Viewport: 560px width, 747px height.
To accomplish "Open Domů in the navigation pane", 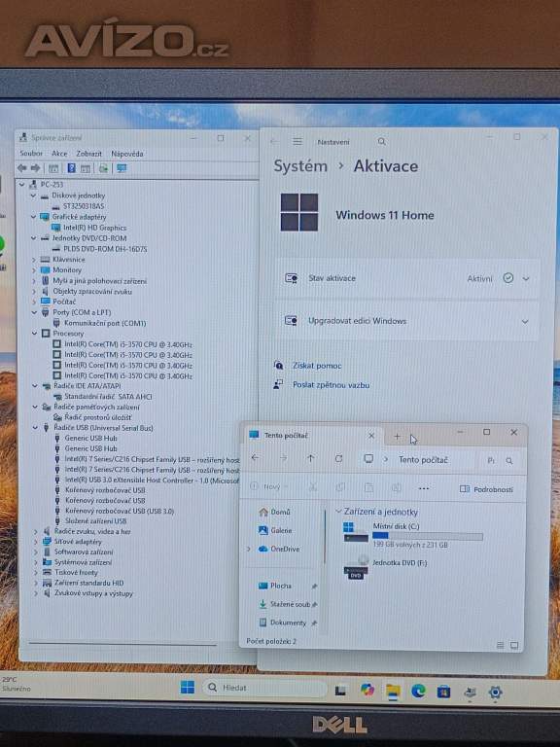I will click(275, 513).
